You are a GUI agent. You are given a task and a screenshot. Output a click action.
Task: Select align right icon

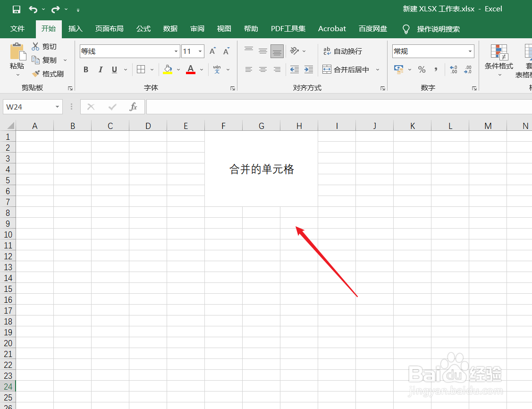(277, 69)
